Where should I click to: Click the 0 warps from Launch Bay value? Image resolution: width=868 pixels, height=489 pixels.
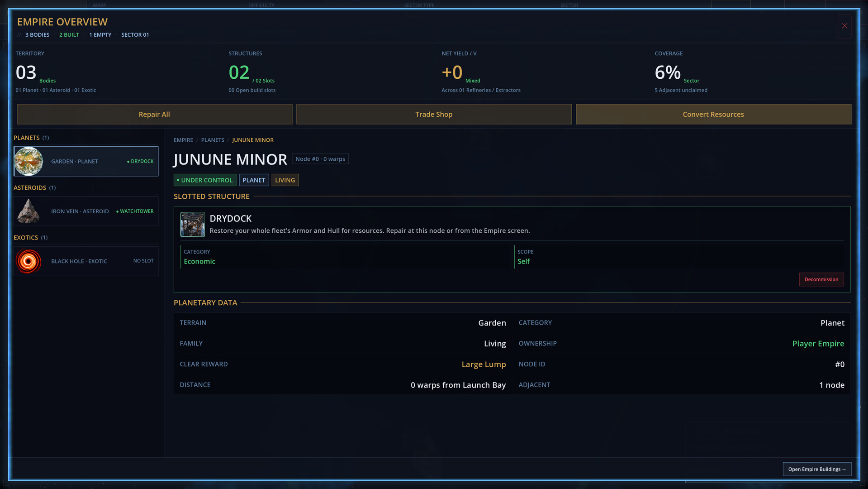coord(458,385)
